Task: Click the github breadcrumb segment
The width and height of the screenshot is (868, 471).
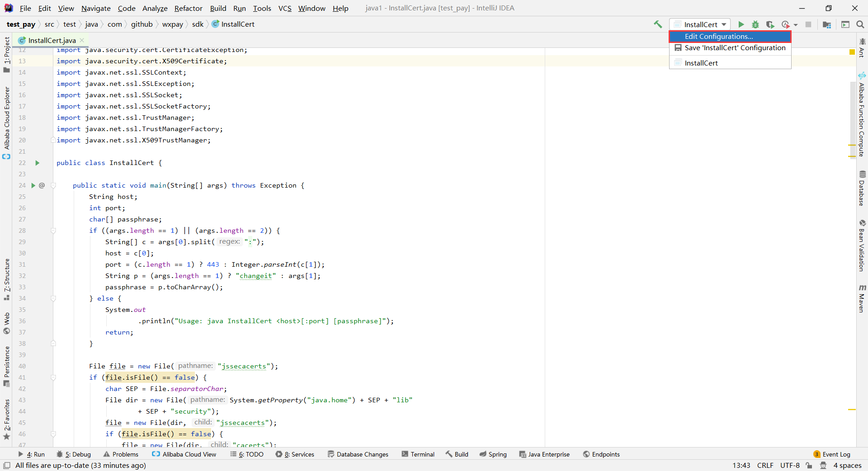Action: [x=142, y=24]
